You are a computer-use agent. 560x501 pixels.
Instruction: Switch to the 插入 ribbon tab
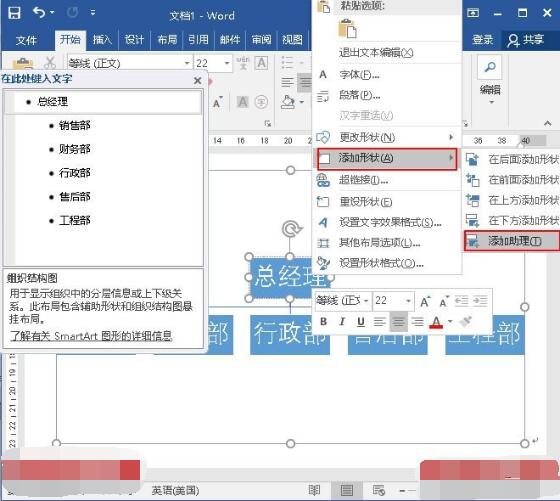[102, 40]
